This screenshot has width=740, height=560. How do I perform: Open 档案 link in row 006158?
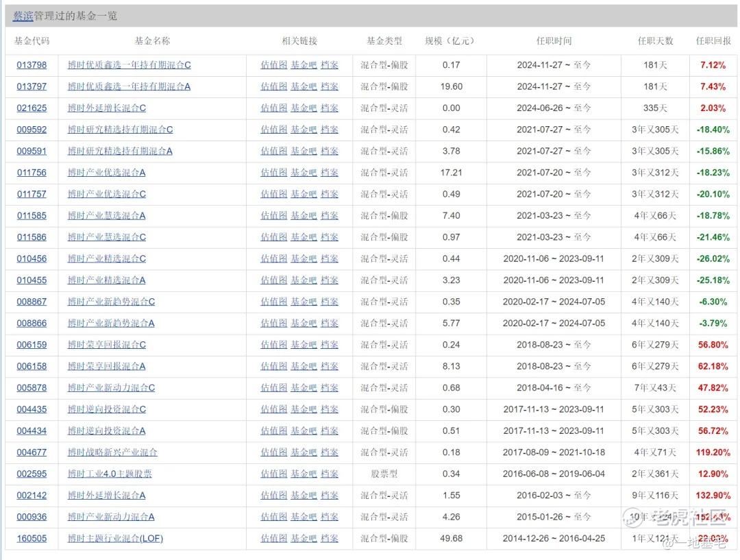(330, 367)
